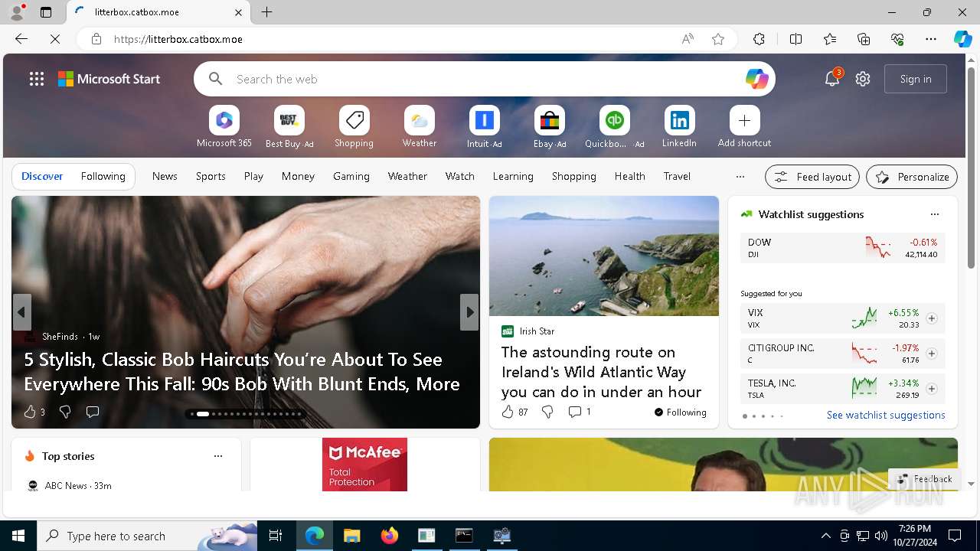Open File Explorer from taskbar
This screenshot has height=551, width=980.
351,536
